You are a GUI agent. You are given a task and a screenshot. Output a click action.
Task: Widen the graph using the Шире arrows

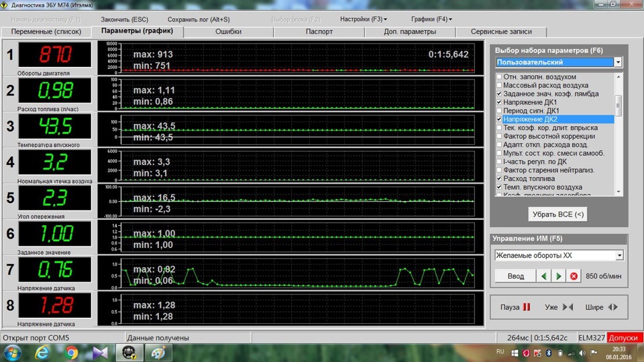pyautogui.click(x=612, y=307)
